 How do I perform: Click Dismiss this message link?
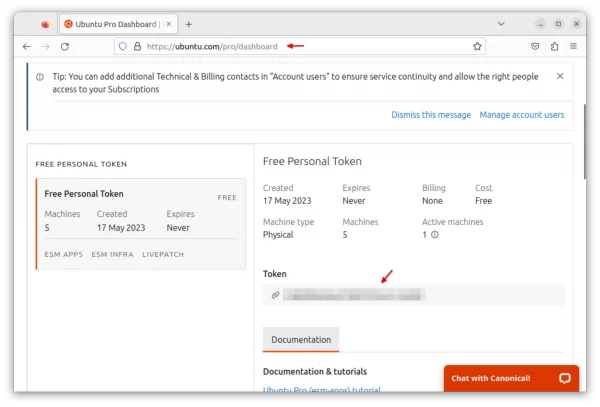point(431,115)
